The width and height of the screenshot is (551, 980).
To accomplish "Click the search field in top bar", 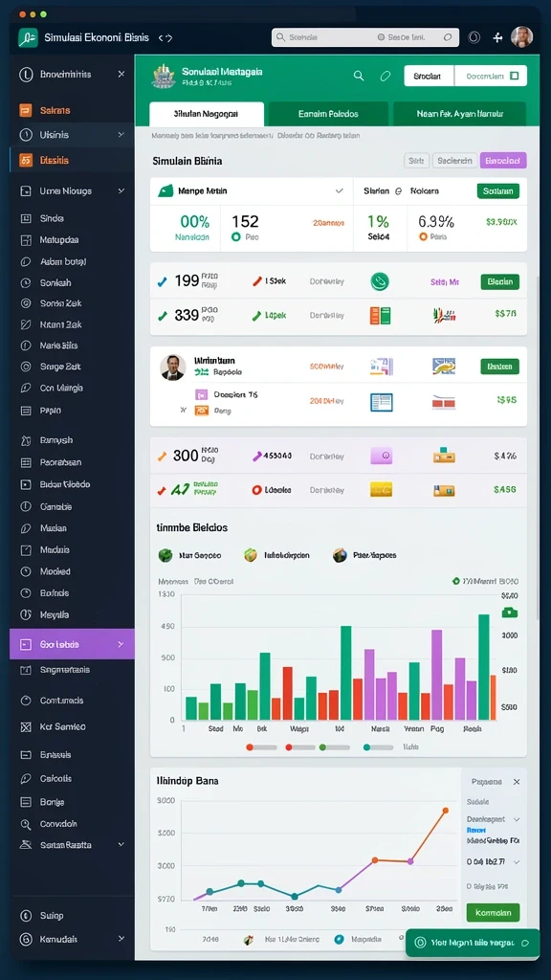I will pyautogui.click(x=365, y=37).
